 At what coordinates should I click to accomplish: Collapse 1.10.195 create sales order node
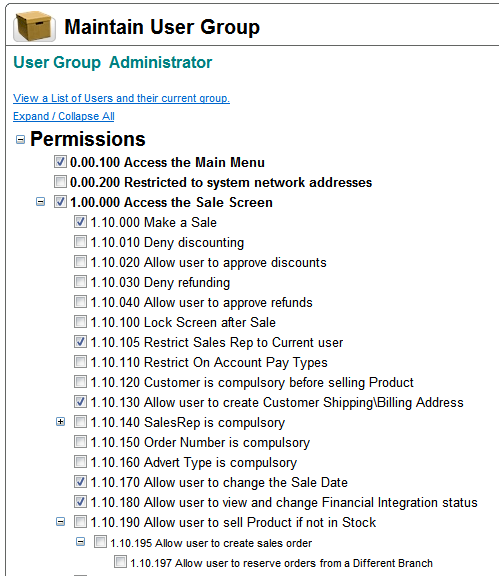(x=80, y=541)
